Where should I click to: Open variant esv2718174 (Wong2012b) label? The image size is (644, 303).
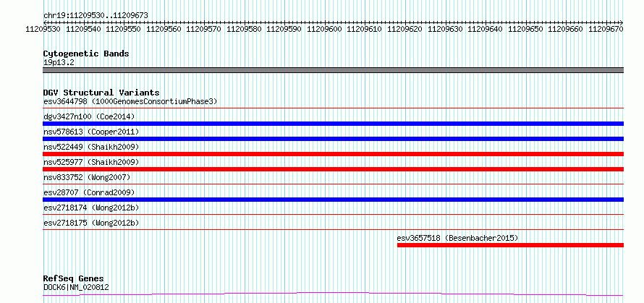[x=91, y=208]
